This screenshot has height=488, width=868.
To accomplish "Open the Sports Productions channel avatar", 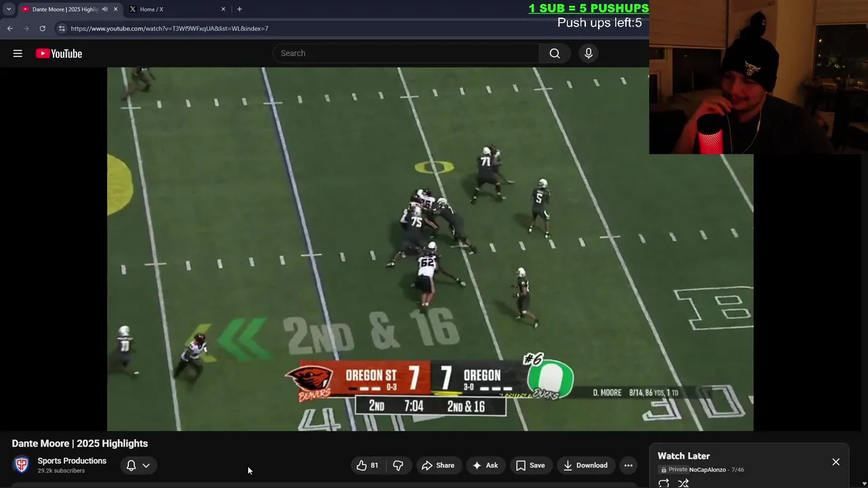I will [x=22, y=465].
